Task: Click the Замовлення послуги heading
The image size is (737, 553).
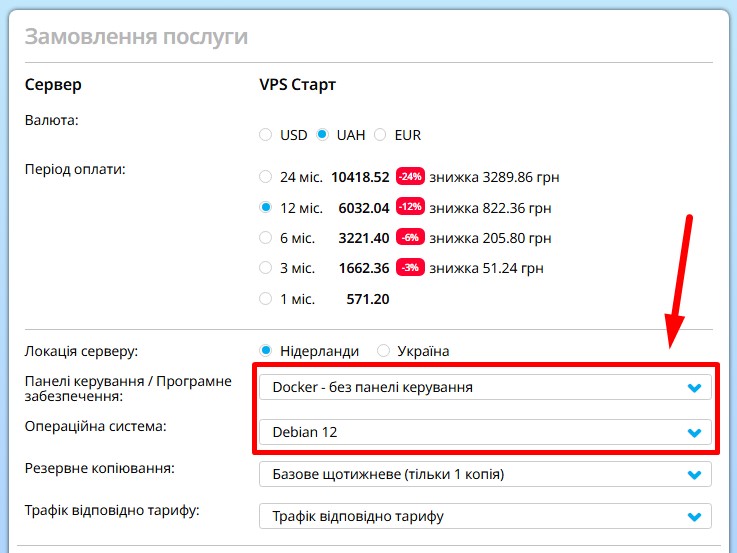Action: 136,37
